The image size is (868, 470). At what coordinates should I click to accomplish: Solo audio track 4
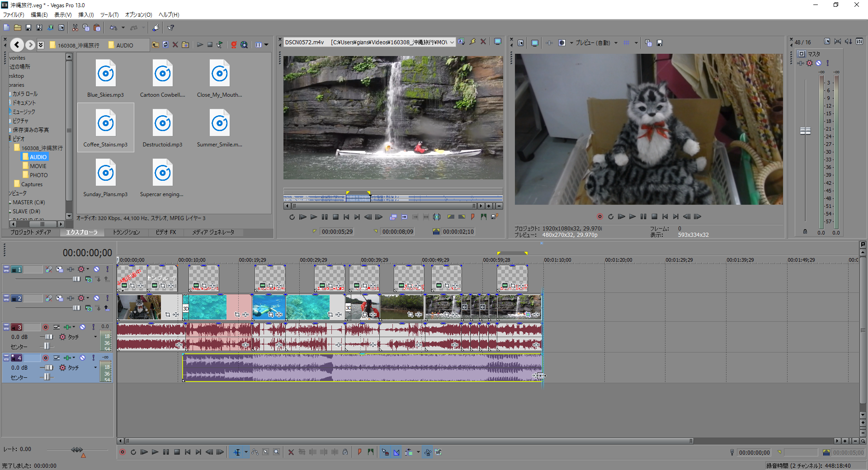93,358
